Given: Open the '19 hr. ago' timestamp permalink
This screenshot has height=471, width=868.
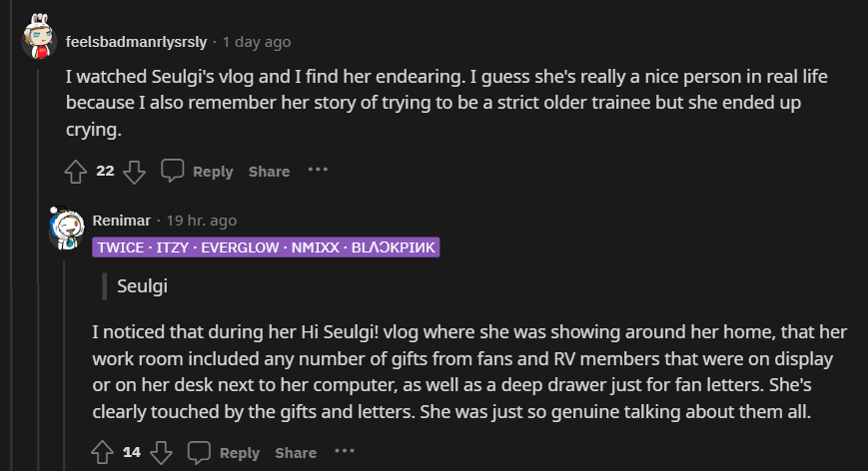Looking at the screenshot, I should 202,221.
